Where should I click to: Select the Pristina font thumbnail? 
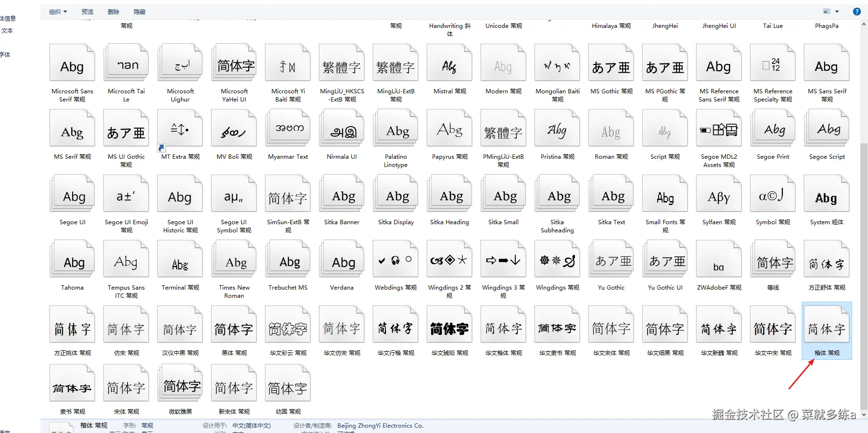(x=557, y=128)
